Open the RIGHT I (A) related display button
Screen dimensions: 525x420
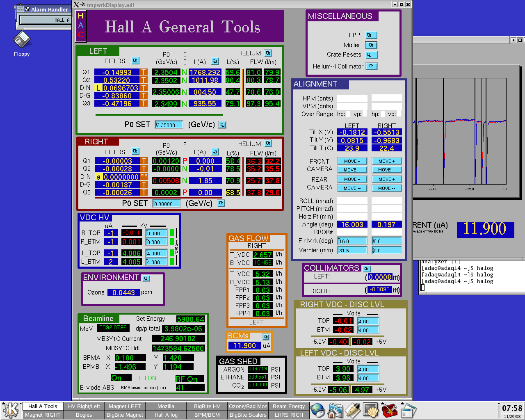click(x=215, y=152)
